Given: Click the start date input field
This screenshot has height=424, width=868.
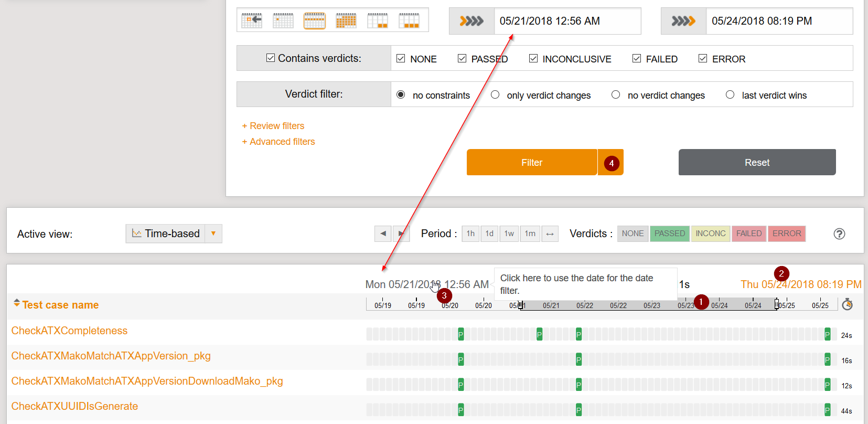Looking at the screenshot, I should (566, 21).
